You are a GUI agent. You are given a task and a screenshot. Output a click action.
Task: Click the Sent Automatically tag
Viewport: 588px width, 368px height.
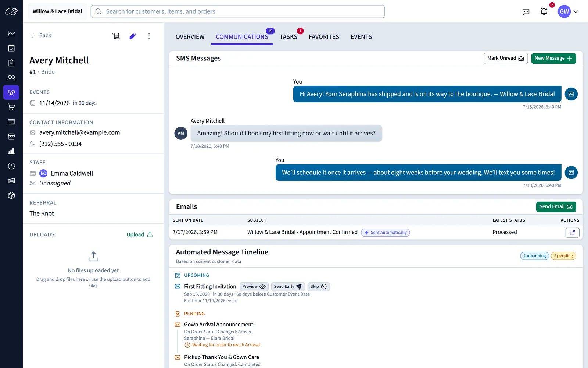click(386, 233)
